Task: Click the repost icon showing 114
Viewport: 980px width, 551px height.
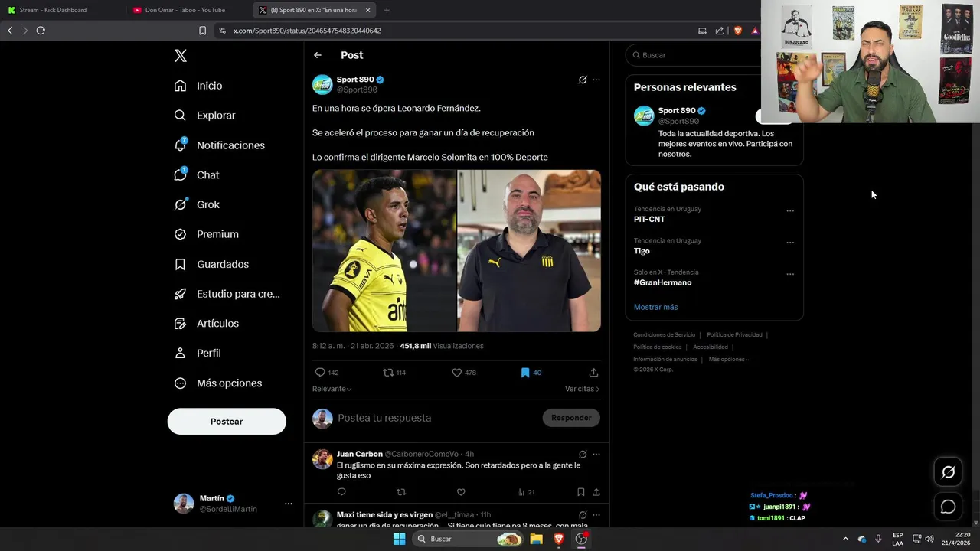Action: (388, 373)
